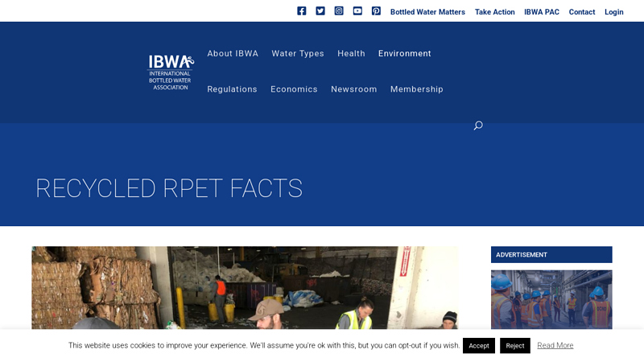Open the About IBWA menu
Image resolution: width=644 pixels, height=362 pixels.
click(233, 53)
